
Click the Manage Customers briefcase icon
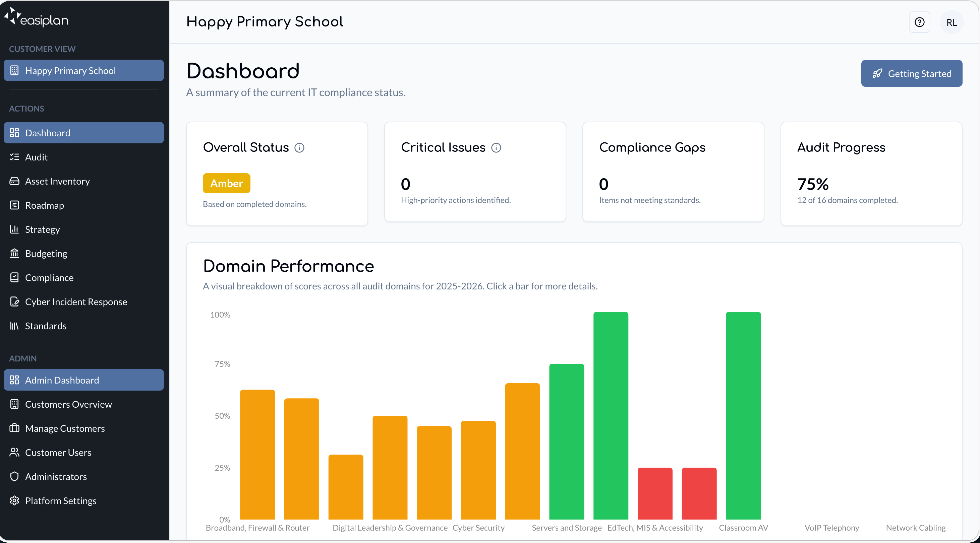click(x=14, y=428)
